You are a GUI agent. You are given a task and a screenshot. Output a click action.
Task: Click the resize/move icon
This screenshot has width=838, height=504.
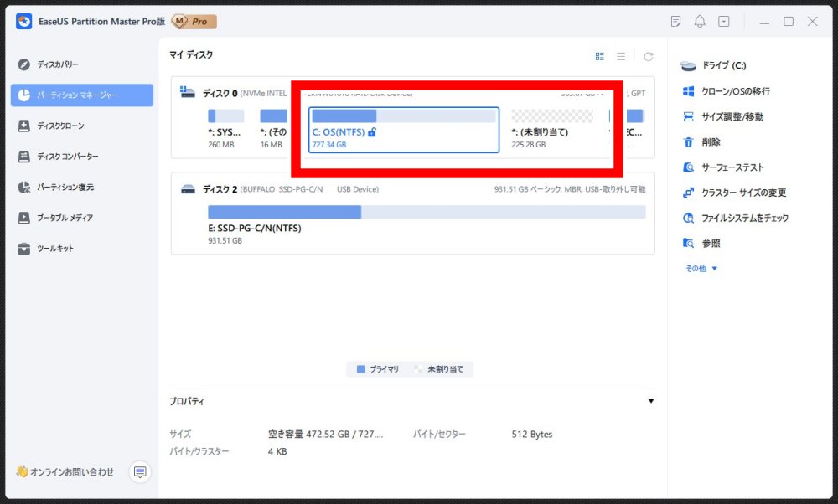point(688,117)
